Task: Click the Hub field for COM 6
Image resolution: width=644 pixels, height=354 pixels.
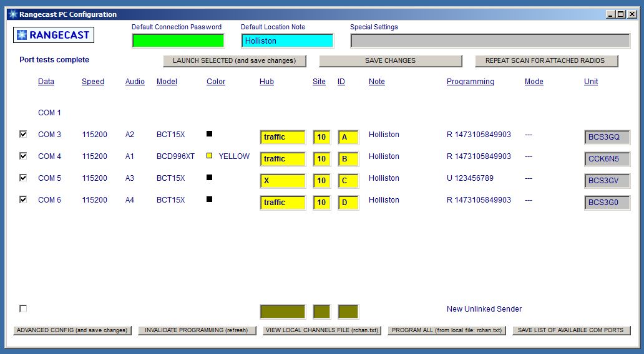Action: (283, 202)
